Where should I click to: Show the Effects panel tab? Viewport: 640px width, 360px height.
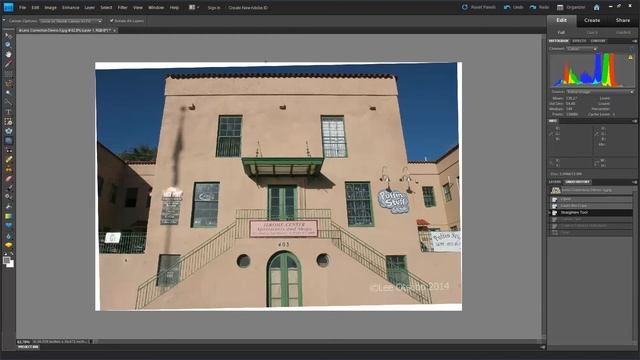[579, 41]
